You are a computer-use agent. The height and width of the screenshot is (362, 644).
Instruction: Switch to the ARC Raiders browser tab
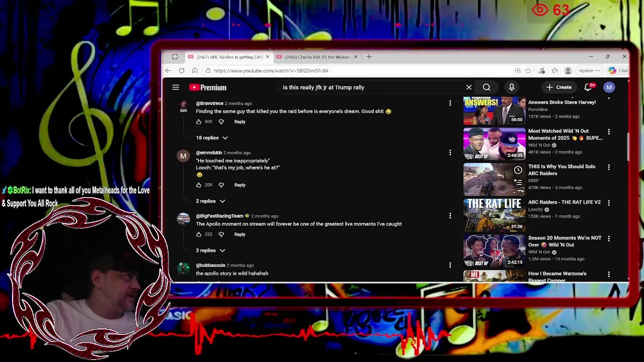pyautogui.click(x=228, y=57)
